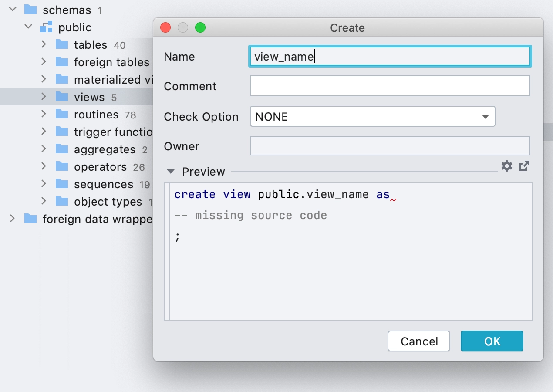Click '-- missing source code' comment line

[250, 215]
